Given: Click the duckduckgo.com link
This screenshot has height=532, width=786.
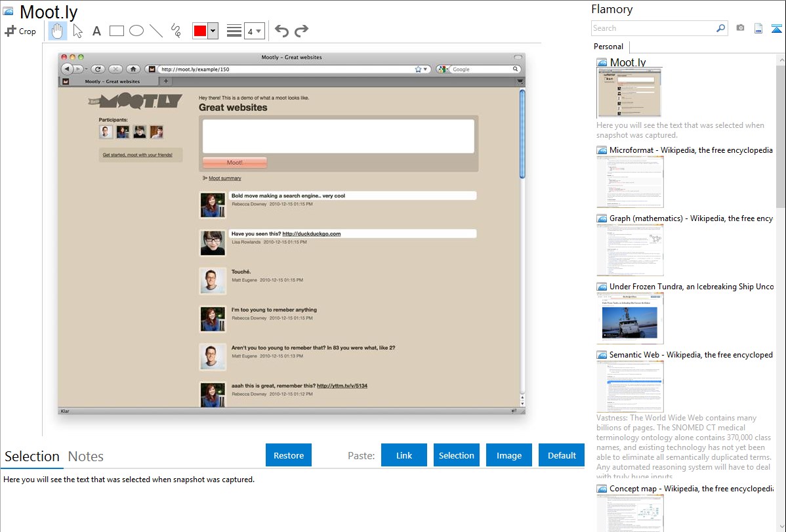Looking at the screenshot, I should [x=311, y=234].
